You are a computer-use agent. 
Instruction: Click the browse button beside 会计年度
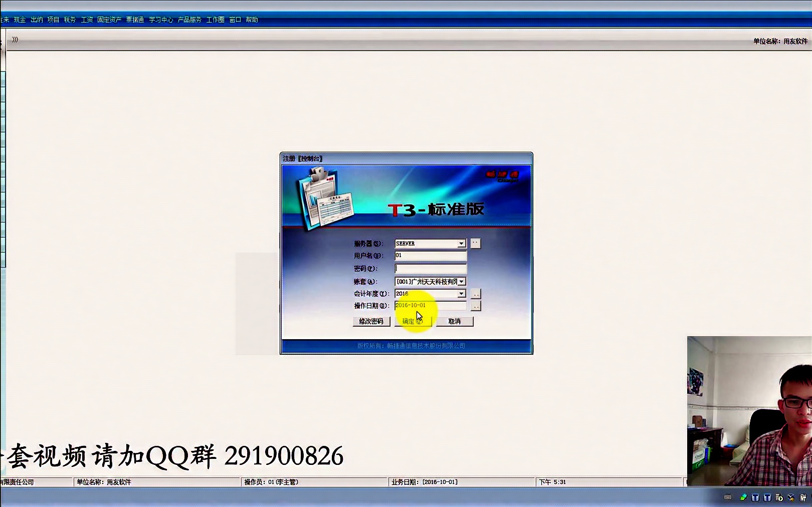(x=476, y=294)
